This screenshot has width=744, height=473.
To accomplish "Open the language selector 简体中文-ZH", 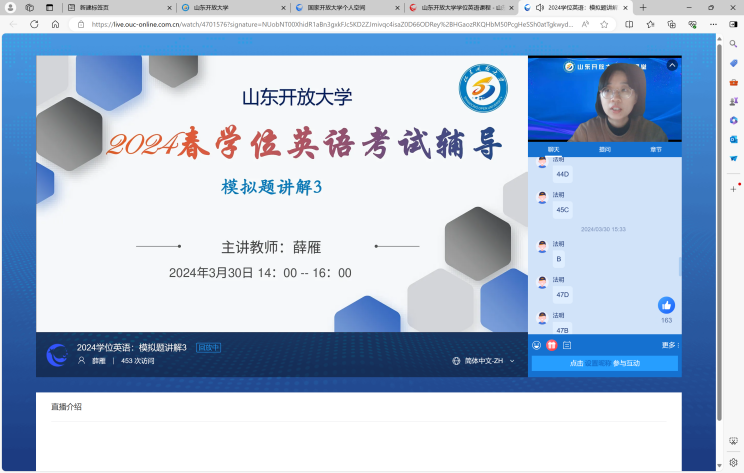I will [484, 360].
